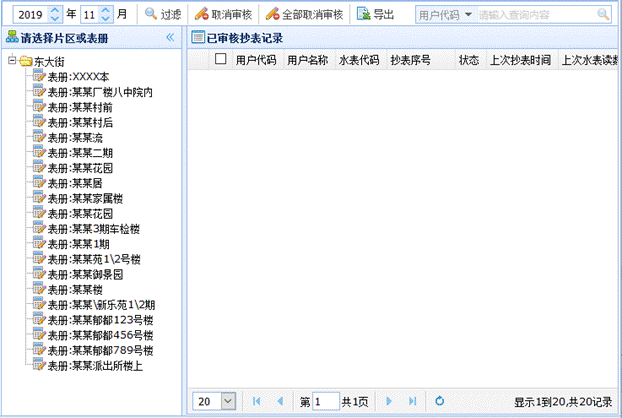Select 表册:某某3期车检楼
This screenshot has width=622, height=418.
tap(94, 229)
